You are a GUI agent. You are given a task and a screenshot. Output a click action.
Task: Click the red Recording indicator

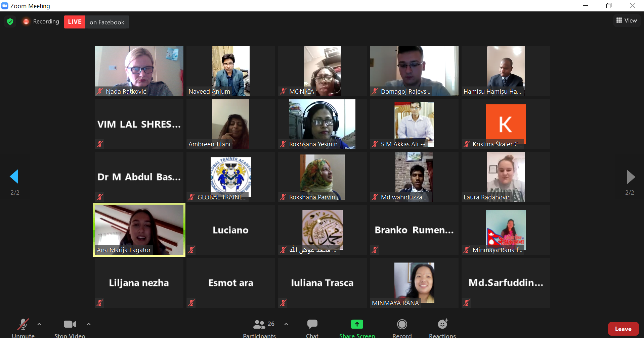[41, 21]
